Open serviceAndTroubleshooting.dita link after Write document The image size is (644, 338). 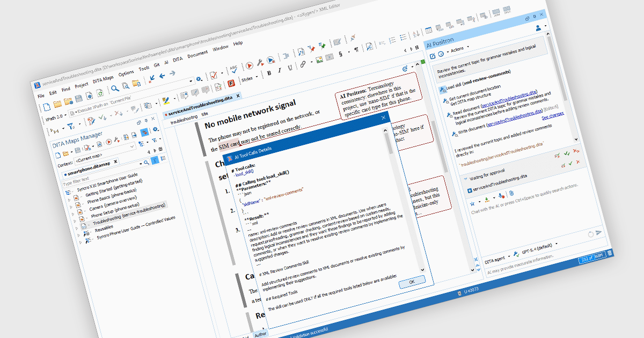(515, 119)
